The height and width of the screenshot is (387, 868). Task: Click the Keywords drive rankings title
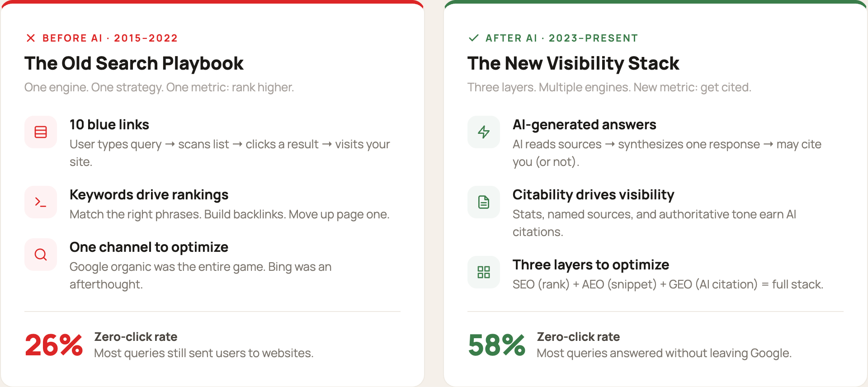point(149,195)
